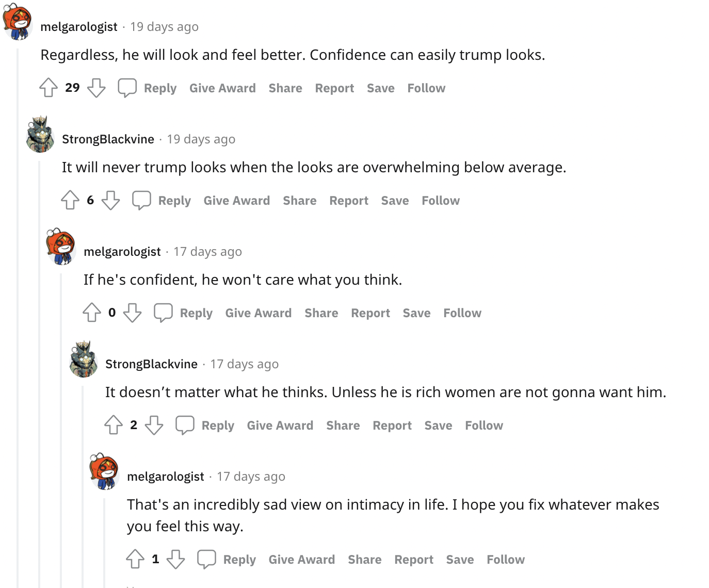The width and height of the screenshot is (709, 588).
Task: Downvote the 'incredibly sad view' comment
Action: coord(175,559)
